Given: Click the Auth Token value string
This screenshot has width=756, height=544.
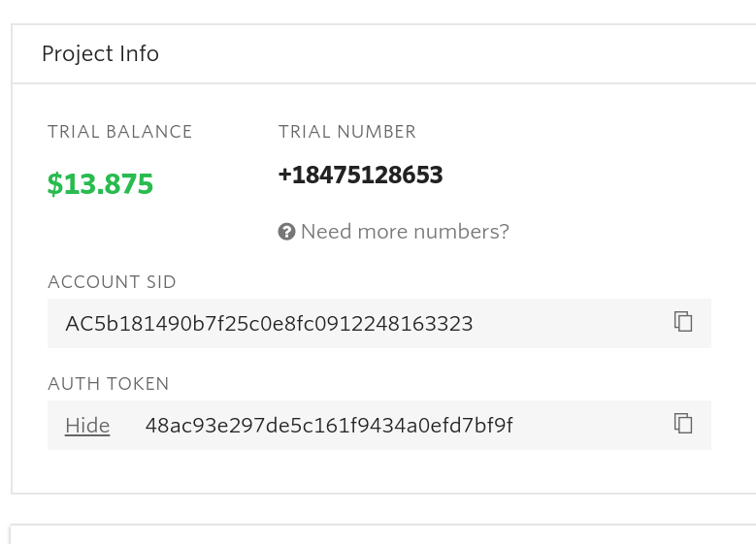Looking at the screenshot, I should 328,426.
